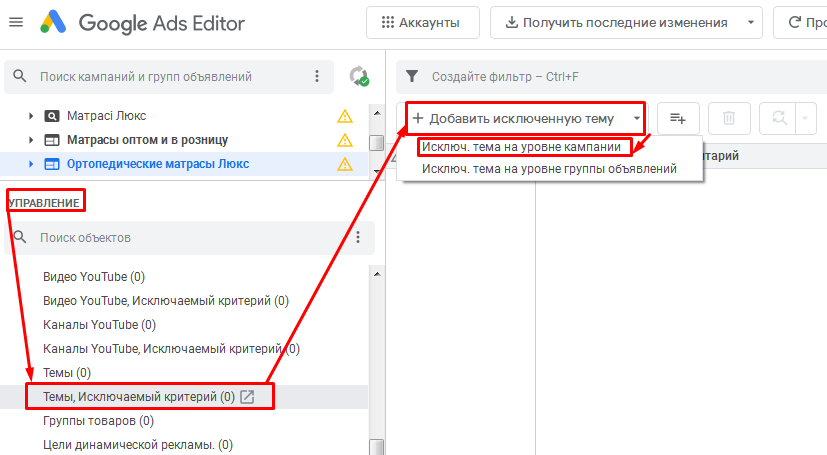Choose Исключ. тема на уровне кампании
This screenshot has width=827, height=455.
[x=520, y=147]
